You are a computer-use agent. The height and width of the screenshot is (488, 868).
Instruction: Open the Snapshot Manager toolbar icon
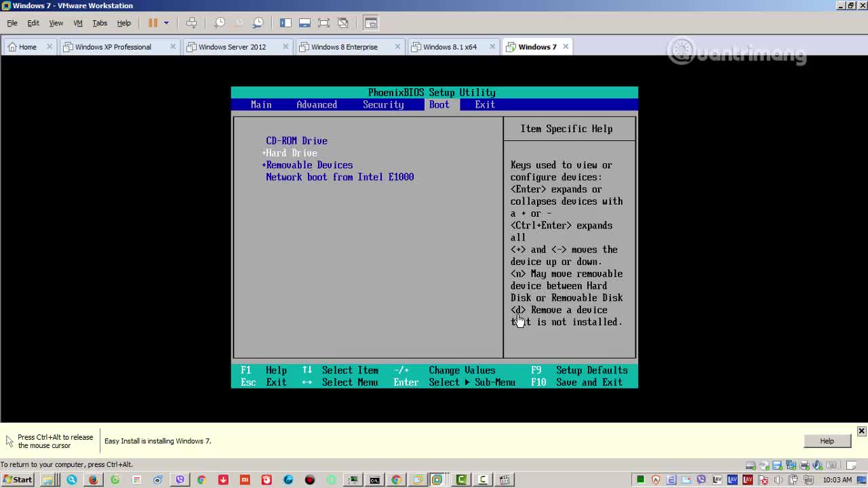point(258,23)
